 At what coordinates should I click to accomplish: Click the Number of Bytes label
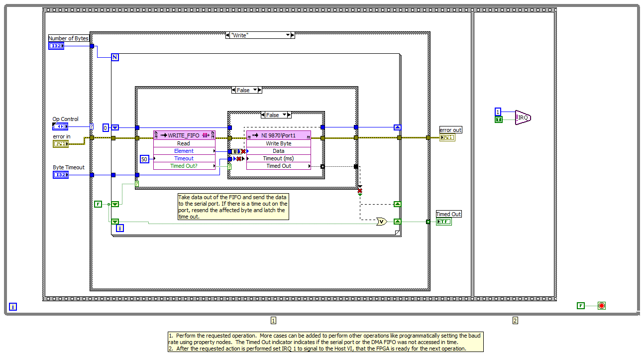(68, 38)
